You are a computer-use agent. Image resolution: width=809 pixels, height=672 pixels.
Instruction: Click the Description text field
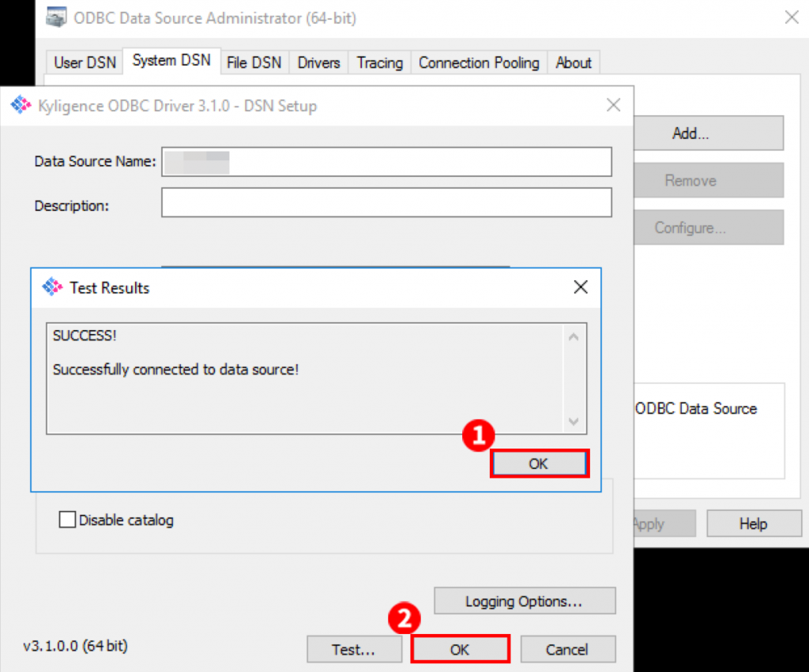[386, 202]
